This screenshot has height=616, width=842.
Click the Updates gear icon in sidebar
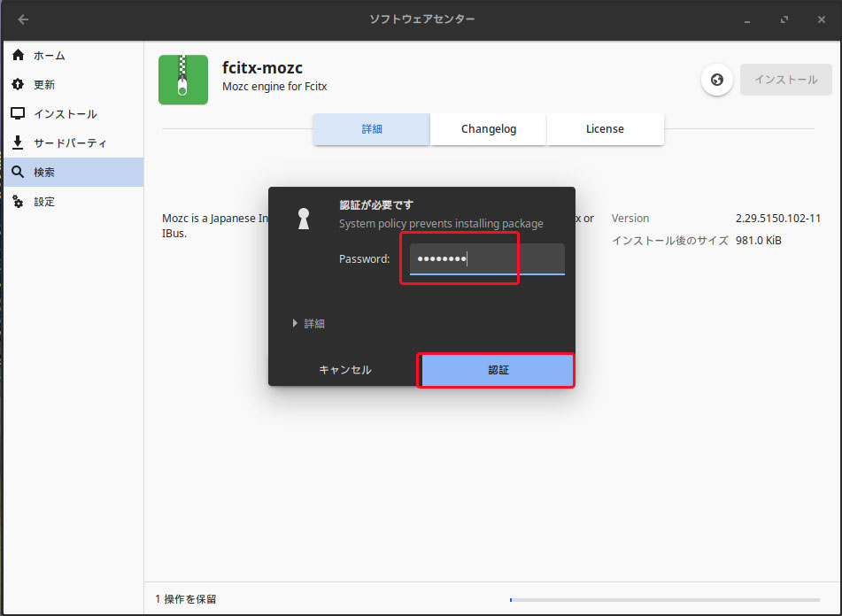pos(18,85)
